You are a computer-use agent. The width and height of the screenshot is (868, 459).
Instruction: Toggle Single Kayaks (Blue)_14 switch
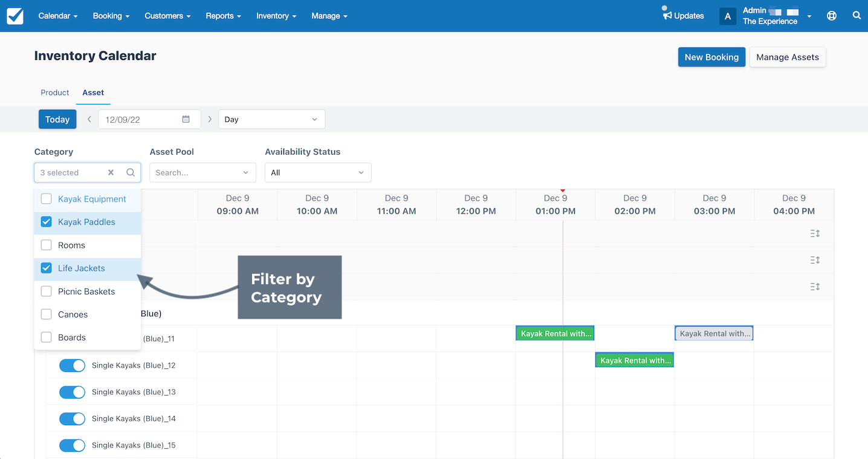coord(72,418)
